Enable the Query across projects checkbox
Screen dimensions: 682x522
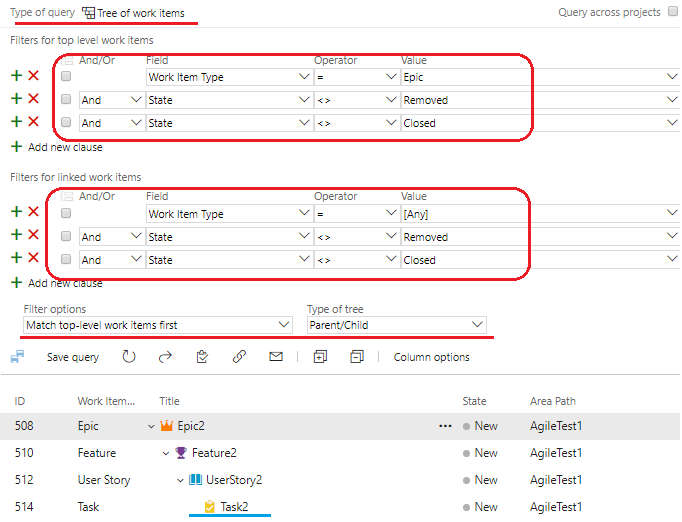671,13
